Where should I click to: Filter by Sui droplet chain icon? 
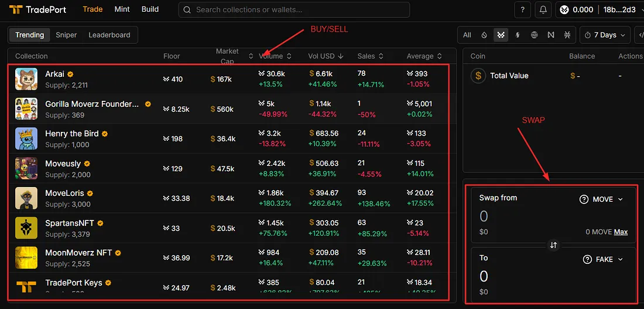point(484,35)
